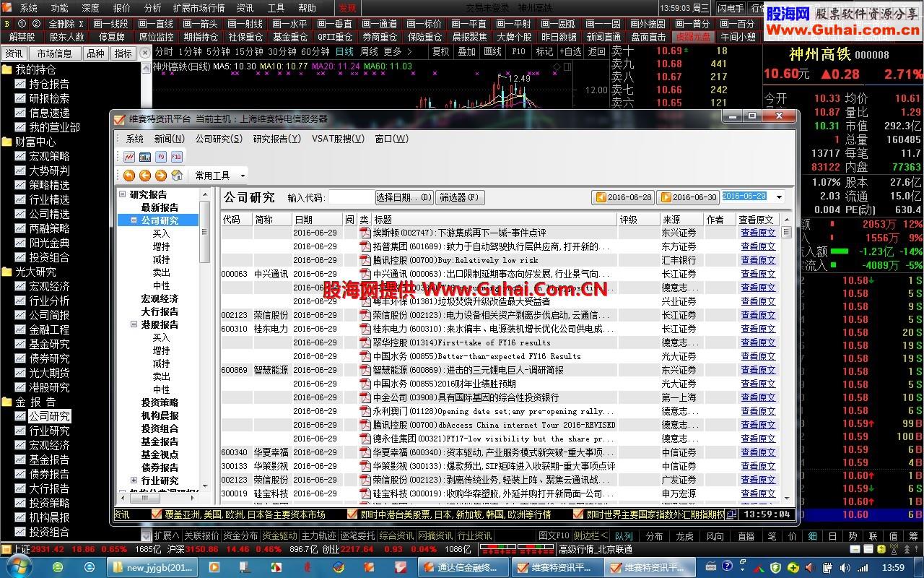
Task: Open the 更多 period dropdown in chart
Action: pos(397,52)
